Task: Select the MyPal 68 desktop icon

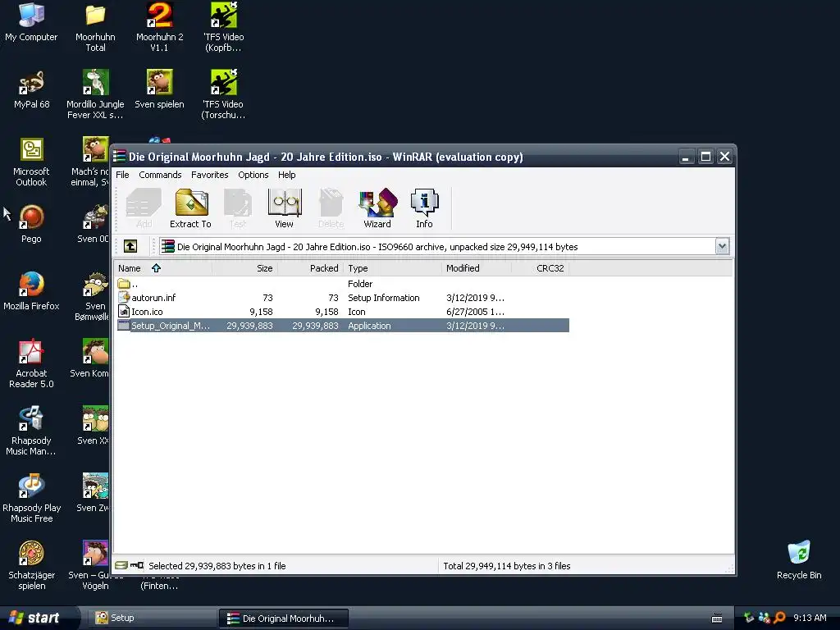Action: [x=31, y=89]
